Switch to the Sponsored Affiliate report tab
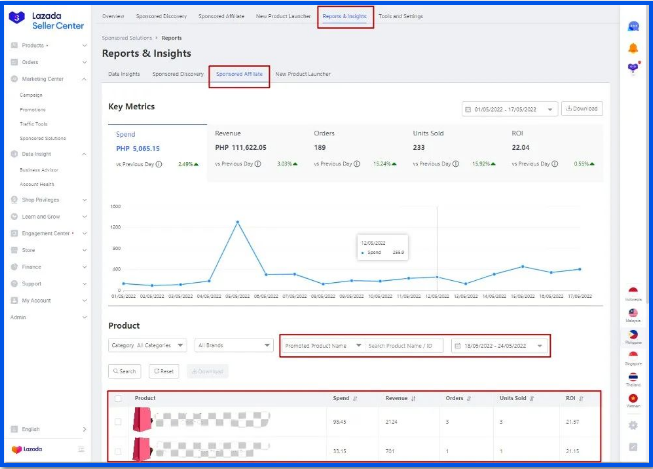 click(238, 75)
